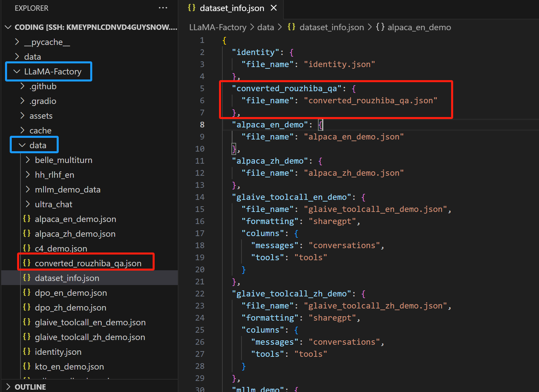
Task: Click line number 22 in the gutter
Action: click(x=200, y=294)
